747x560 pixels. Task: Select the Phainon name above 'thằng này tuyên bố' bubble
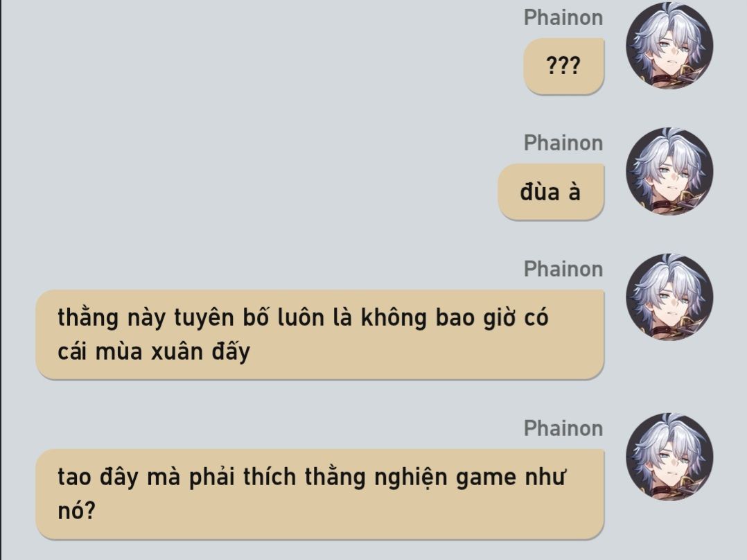pos(563,270)
